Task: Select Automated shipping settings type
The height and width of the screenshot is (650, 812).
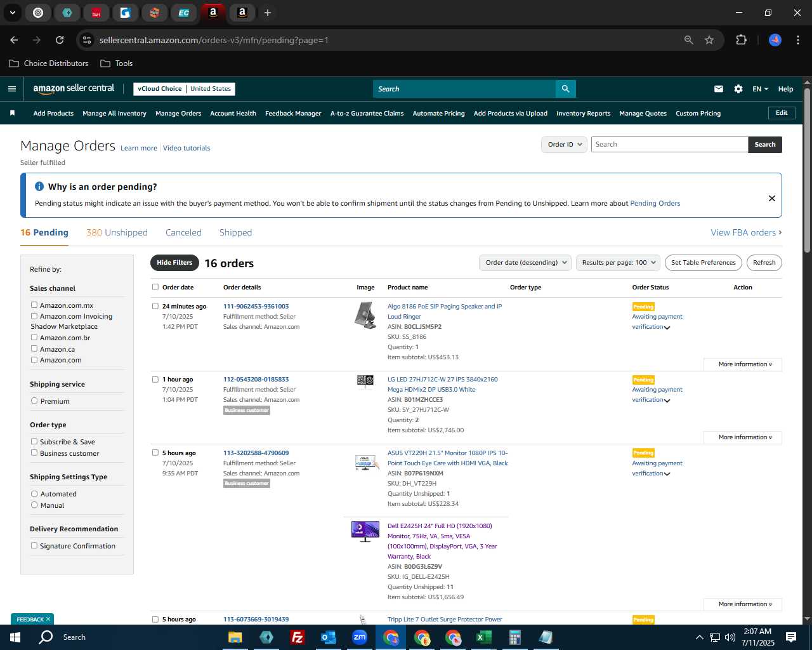Action: pos(34,494)
